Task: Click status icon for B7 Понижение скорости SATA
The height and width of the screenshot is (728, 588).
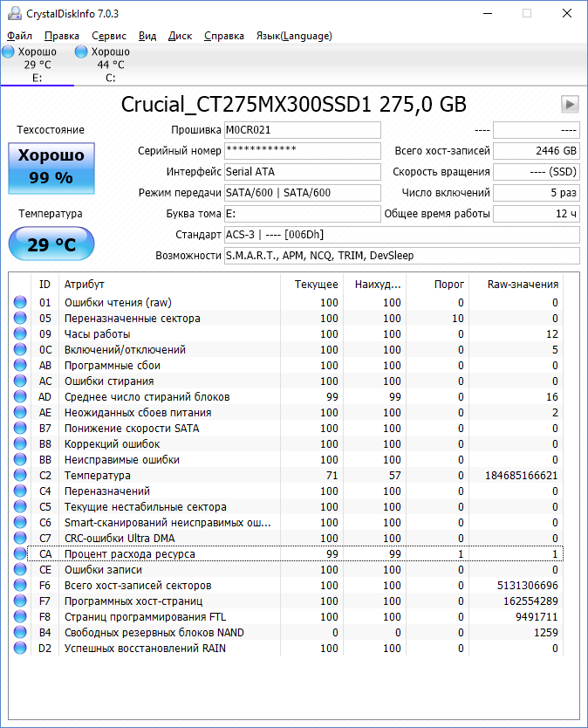Action: (x=20, y=428)
